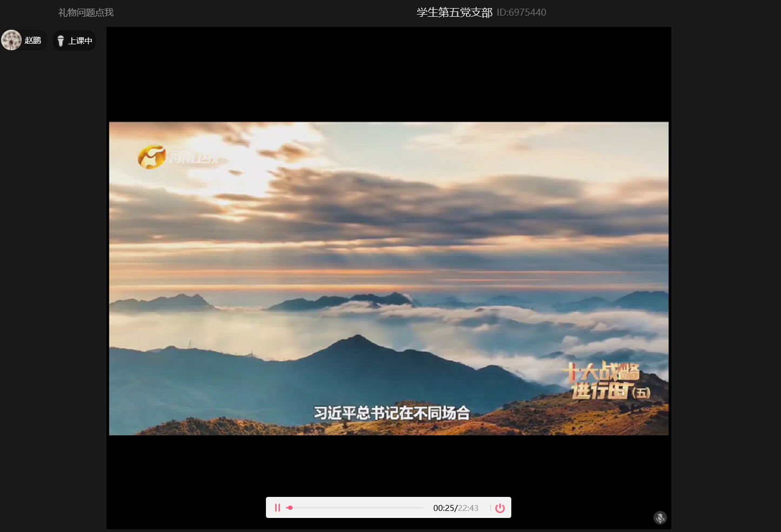Click the red playback progress knob
Viewport: 781px width, 532px height.
point(290,508)
